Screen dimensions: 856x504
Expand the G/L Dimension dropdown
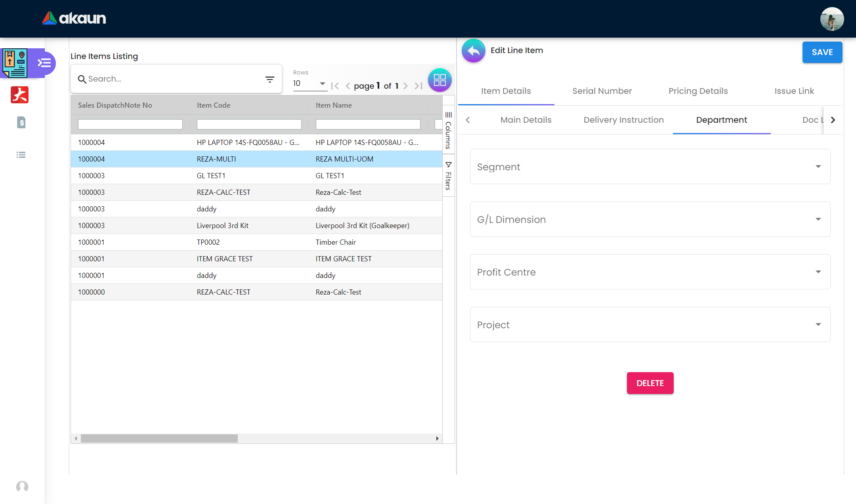pyautogui.click(x=650, y=219)
